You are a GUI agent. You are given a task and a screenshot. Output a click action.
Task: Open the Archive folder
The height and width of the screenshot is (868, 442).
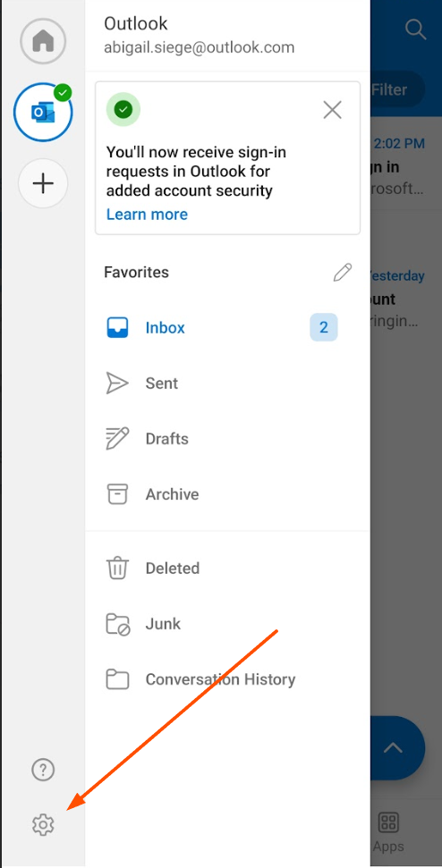pyautogui.click(x=227, y=493)
